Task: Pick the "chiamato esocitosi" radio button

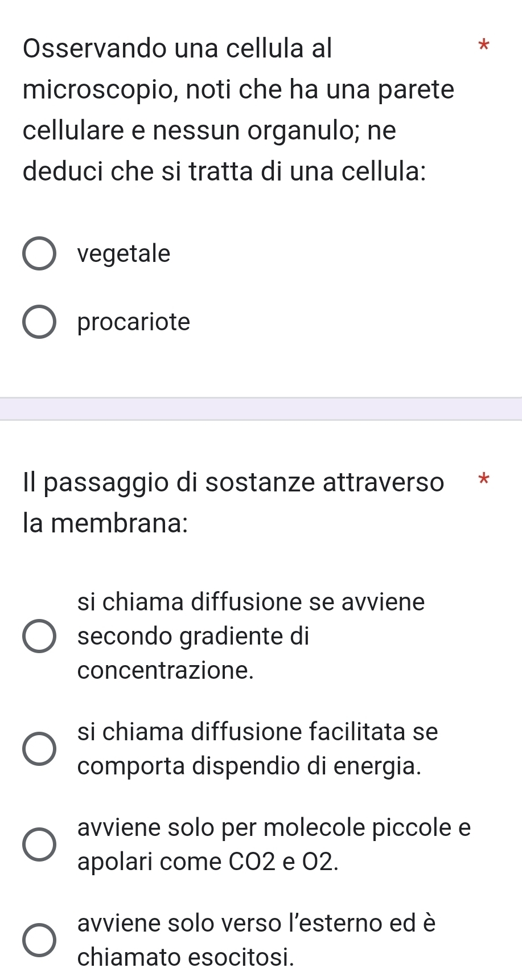Action: tap(39, 940)
